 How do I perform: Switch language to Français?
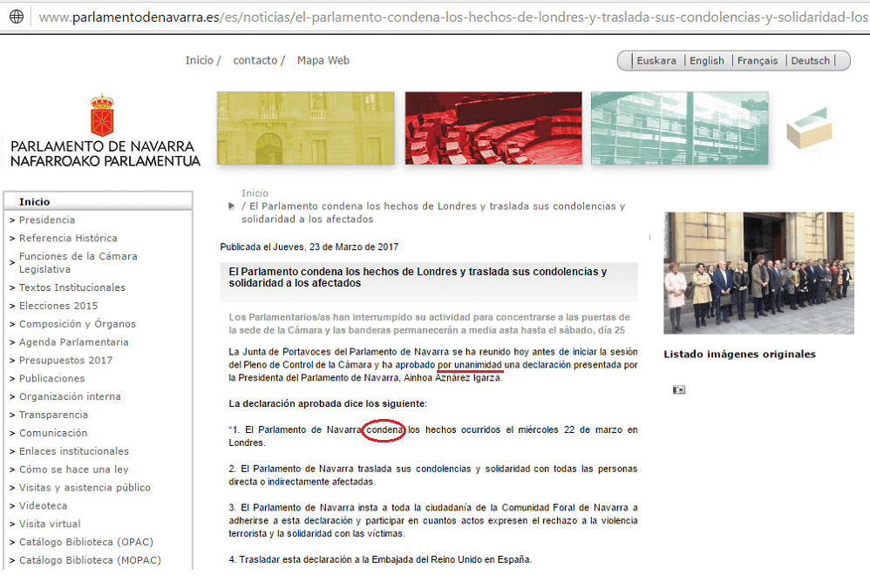point(757,61)
